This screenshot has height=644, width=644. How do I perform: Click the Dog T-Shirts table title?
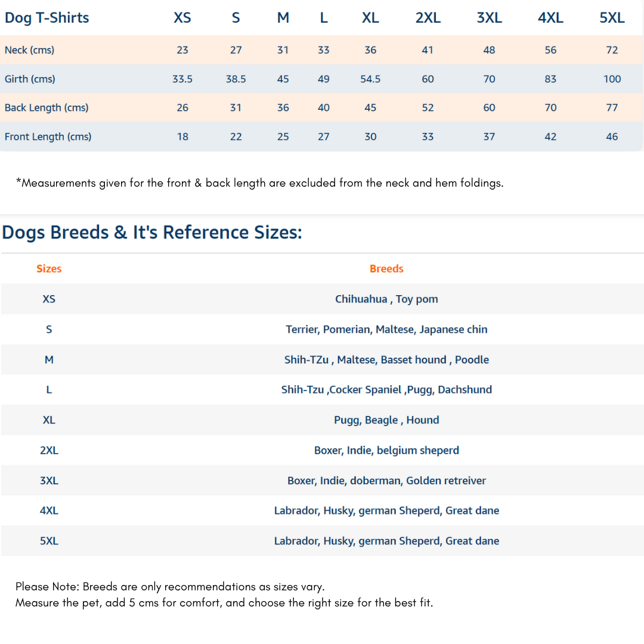[x=47, y=18]
